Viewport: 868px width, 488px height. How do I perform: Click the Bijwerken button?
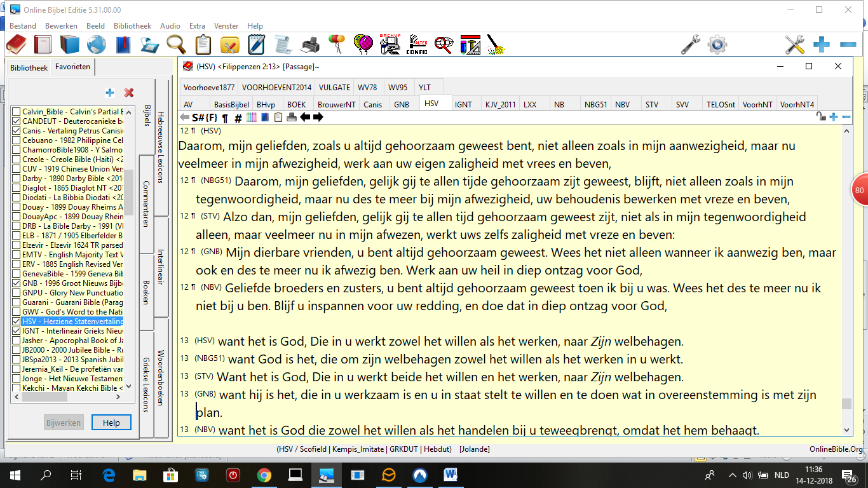pyautogui.click(x=64, y=423)
